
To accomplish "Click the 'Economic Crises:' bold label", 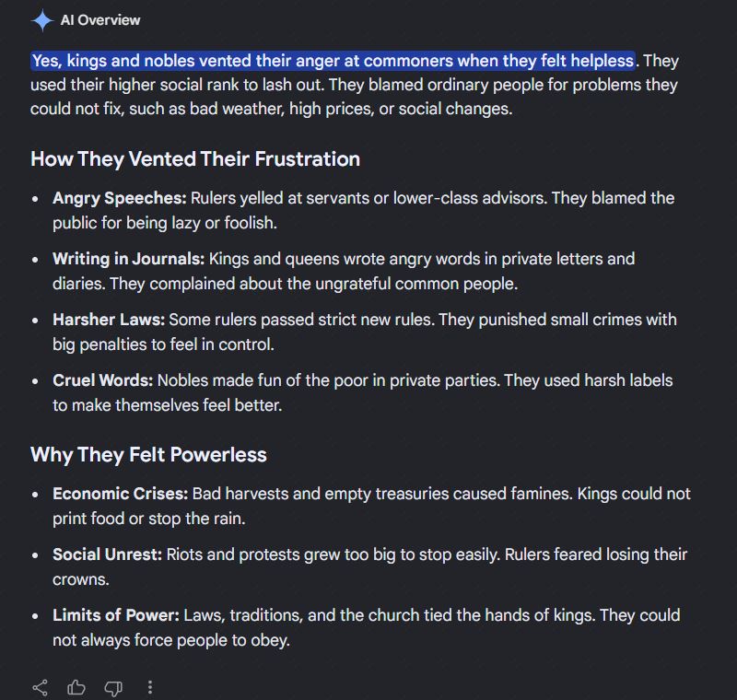I will (x=120, y=494).
